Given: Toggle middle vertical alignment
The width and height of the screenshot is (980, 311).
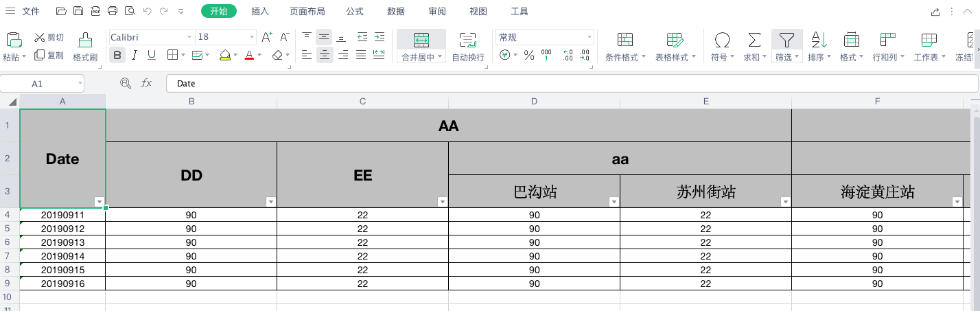Looking at the screenshot, I should 325,37.
